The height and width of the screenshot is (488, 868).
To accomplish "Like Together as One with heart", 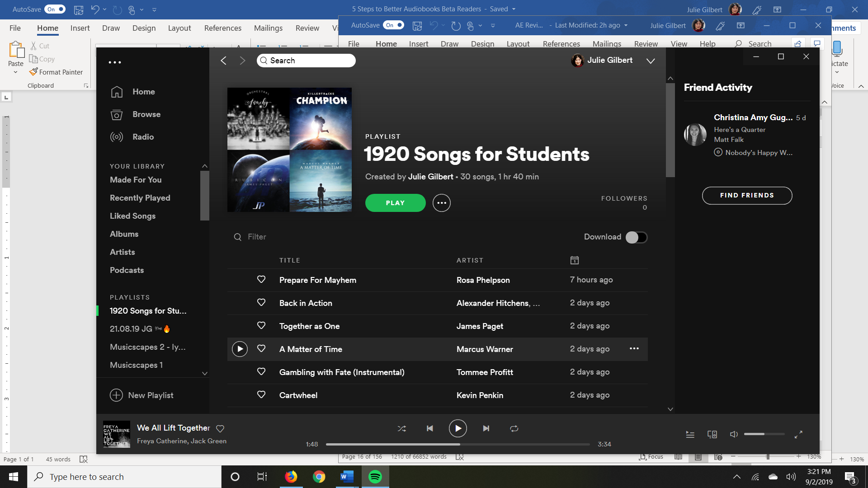I will (x=261, y=326).
